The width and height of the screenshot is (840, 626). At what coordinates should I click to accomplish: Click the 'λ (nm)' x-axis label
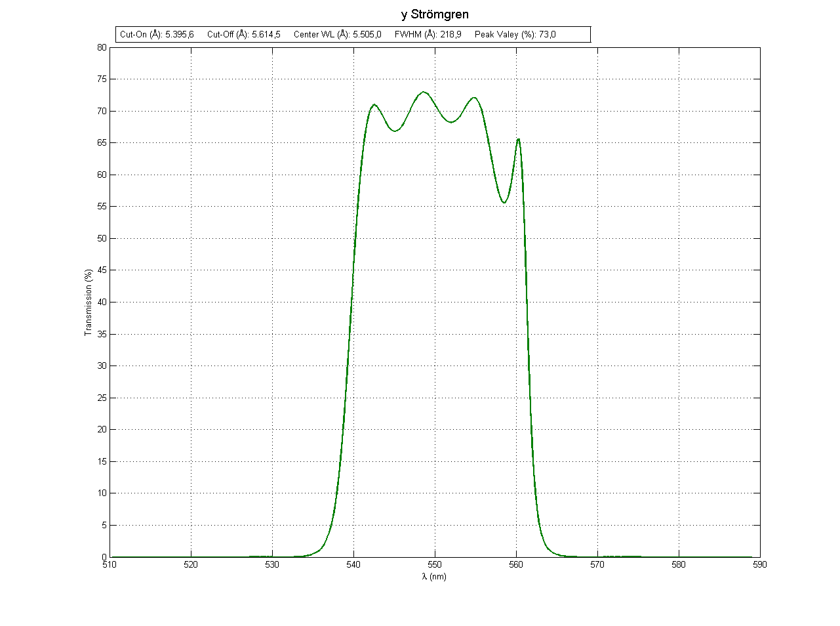[435, 577]
